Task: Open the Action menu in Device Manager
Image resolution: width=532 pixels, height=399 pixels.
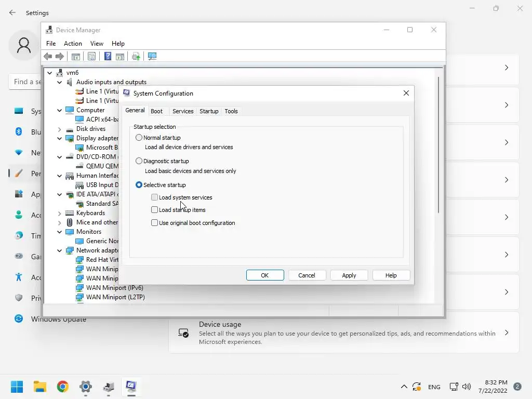Action: tap(73, 44)
